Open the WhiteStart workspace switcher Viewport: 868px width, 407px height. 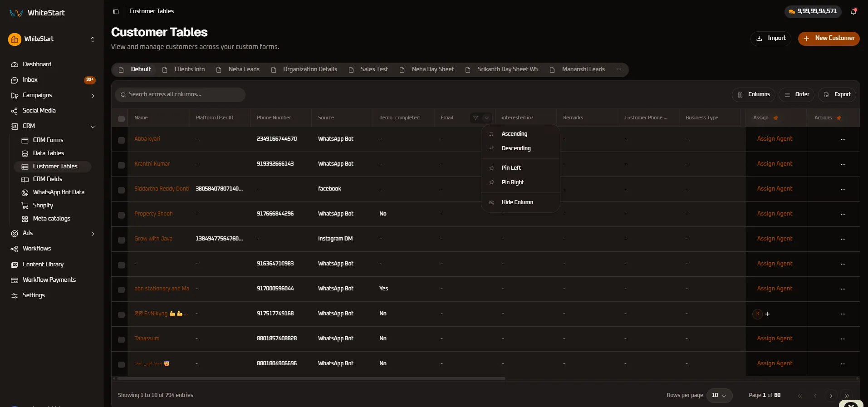52,39
